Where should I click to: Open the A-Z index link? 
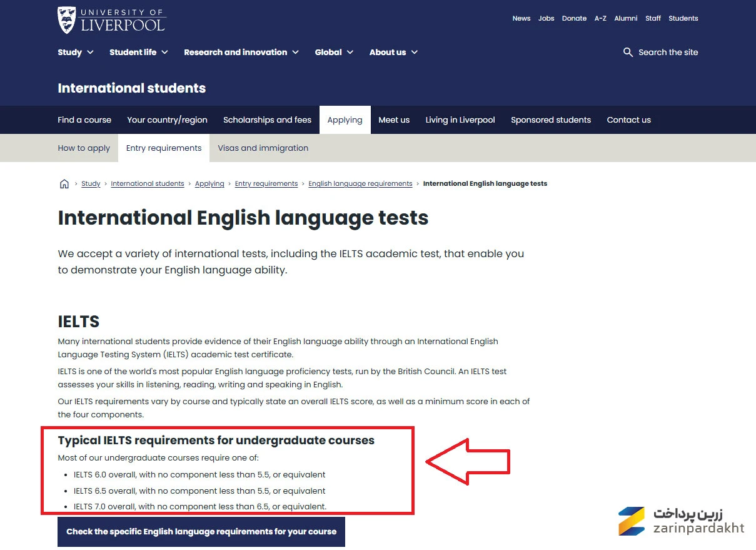pos(600,18)
